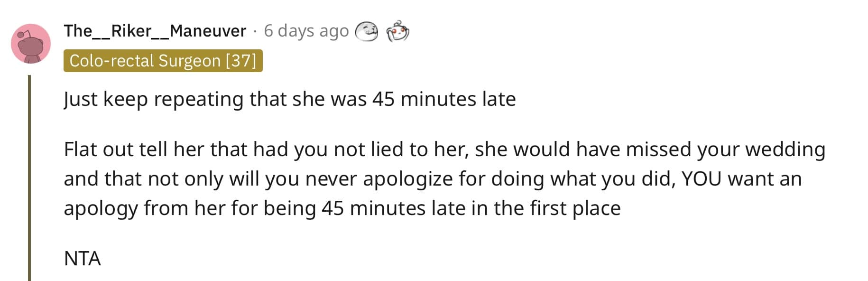Click the '[37]' number in user flair
This screenshot has height=281, width=868.
241,61
